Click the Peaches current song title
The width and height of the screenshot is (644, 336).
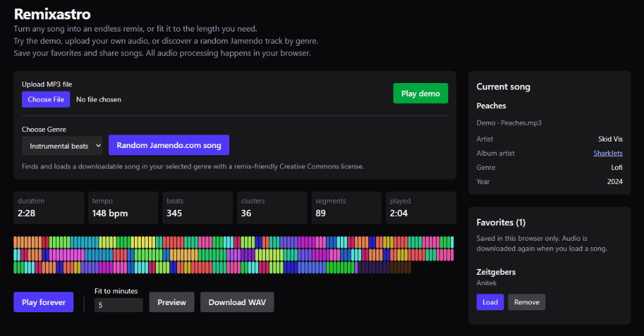(491, 106)
